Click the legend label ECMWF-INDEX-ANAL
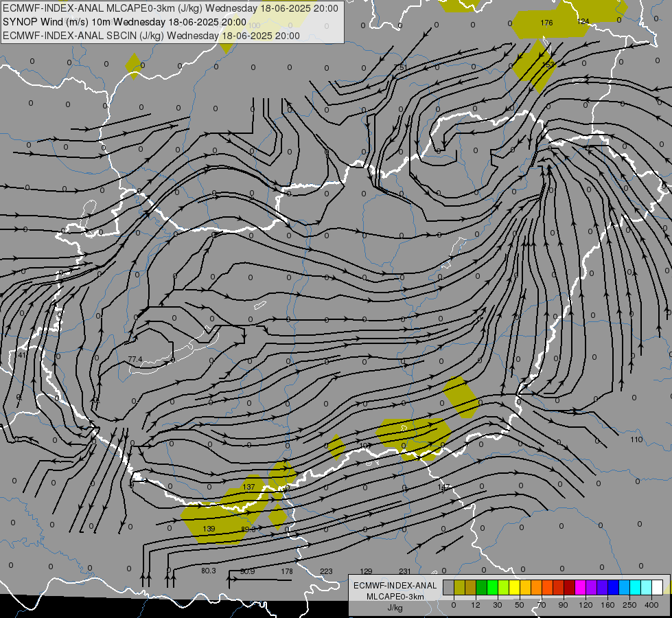Screen dimensions: 672x618 [x=395, y=586]
